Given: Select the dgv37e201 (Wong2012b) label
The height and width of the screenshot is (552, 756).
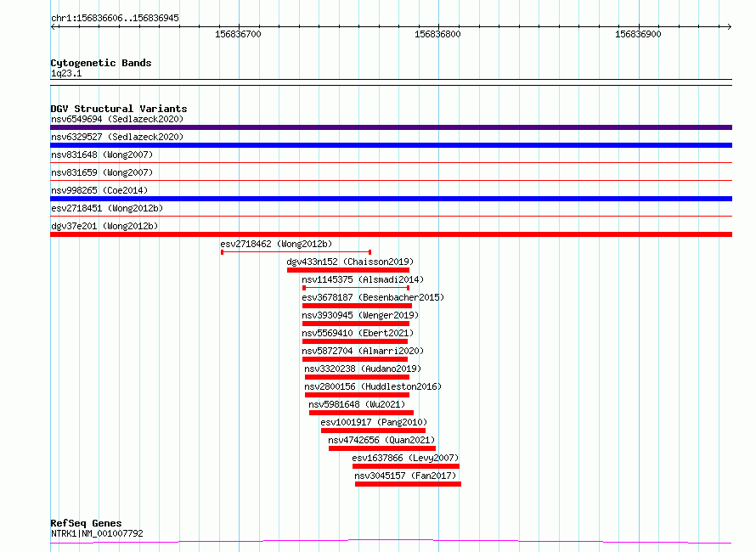Looking at the screenshot, I should point(104,226).
